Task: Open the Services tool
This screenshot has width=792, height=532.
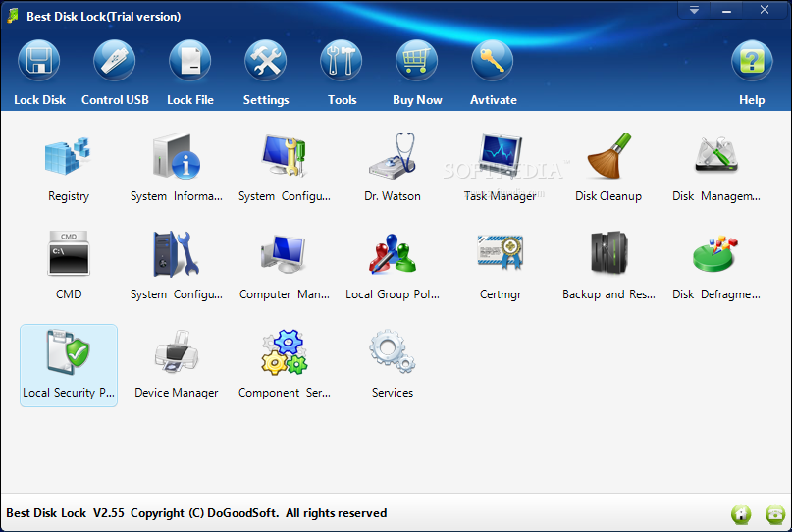Action: [392, 365]
